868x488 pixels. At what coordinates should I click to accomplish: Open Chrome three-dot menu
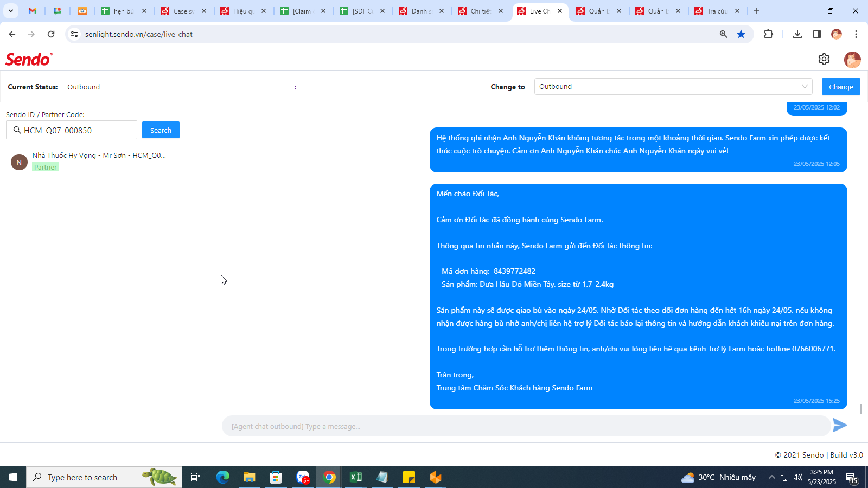pos(856,34)
